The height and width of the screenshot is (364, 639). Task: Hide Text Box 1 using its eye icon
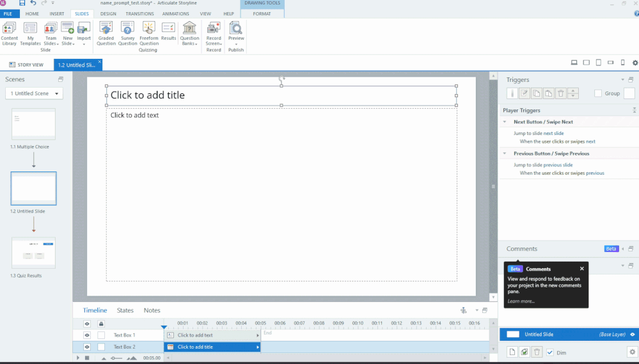pos(87,335)
